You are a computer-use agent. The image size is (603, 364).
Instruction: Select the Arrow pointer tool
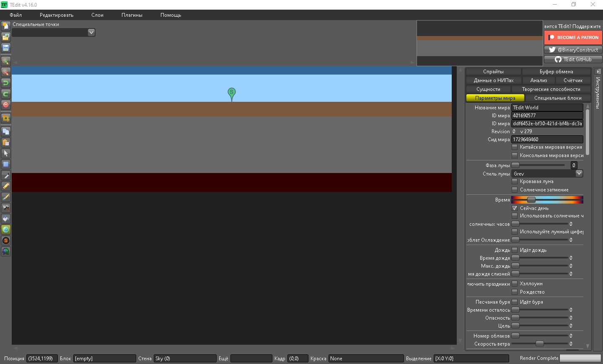click(x=6, y=153)
